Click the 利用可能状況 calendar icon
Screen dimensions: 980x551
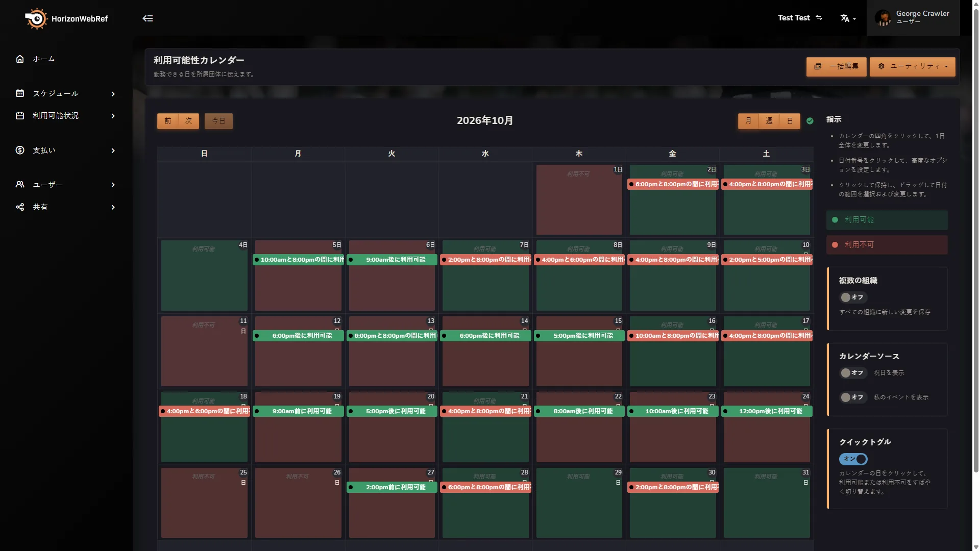20,116
